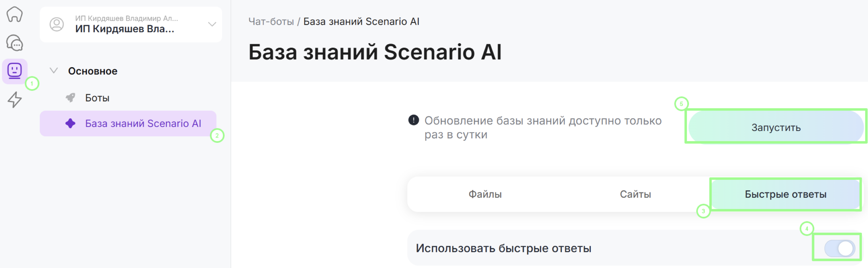Open the ИП Кирдяшев account name dropdown
Viewport: 868px width, 268px height.
(x=125, y=29)
